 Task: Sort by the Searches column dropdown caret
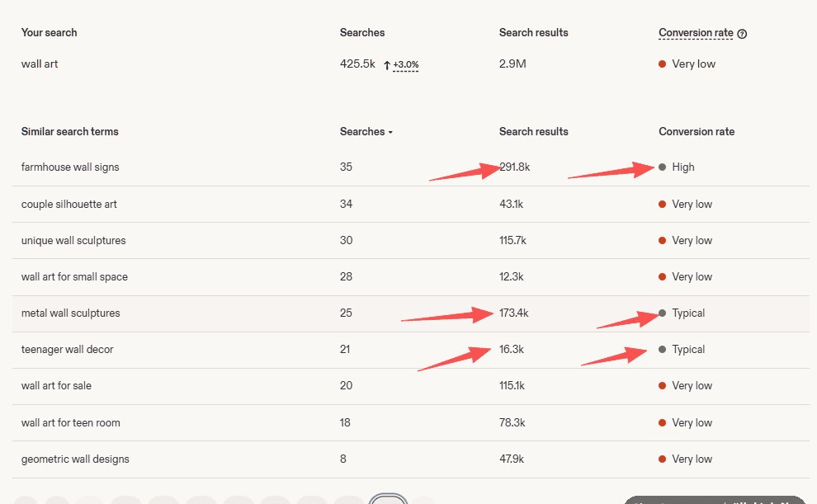[390, 132]
